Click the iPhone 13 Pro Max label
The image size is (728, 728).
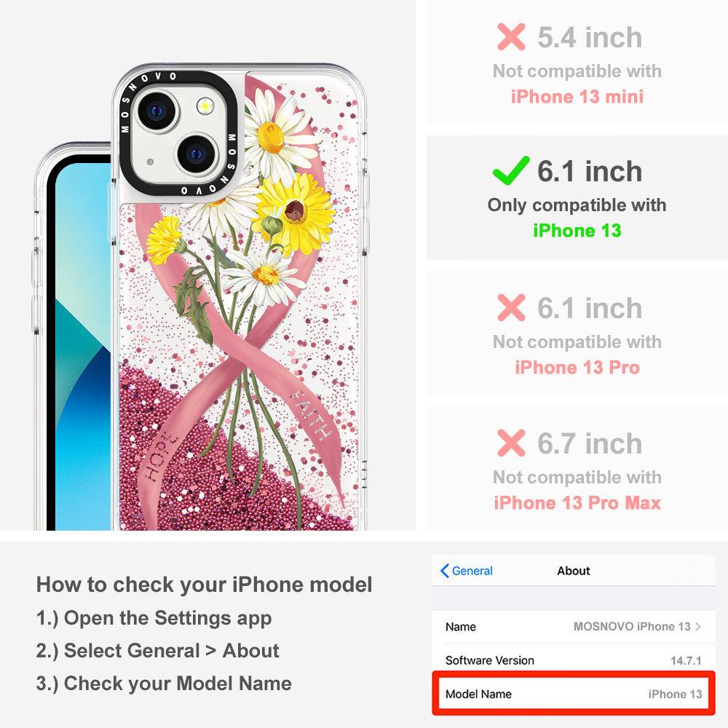pos(577,503)
